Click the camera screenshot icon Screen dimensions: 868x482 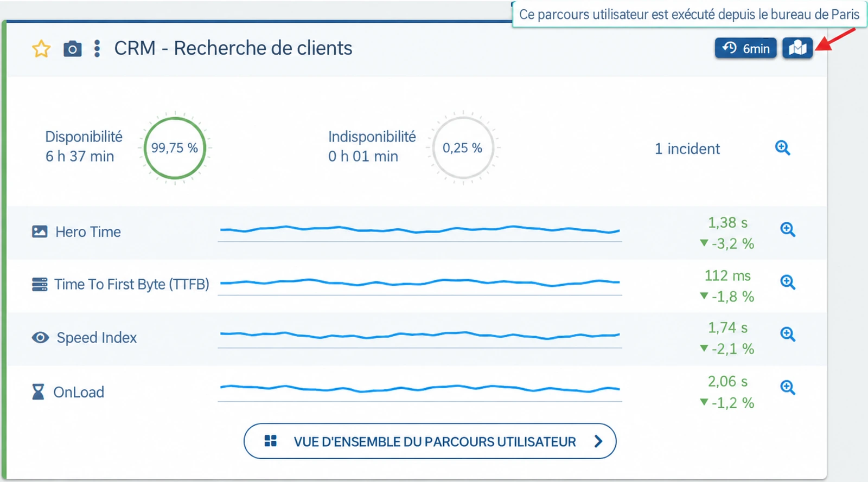72,49
